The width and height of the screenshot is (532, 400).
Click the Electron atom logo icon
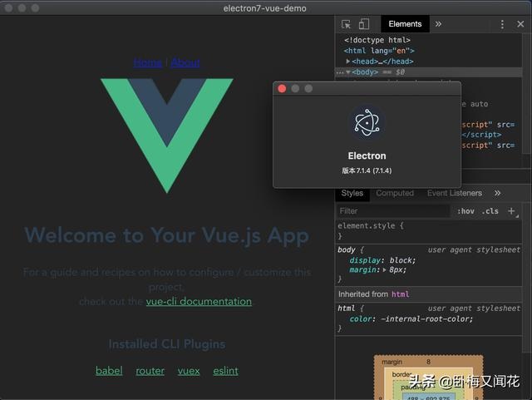[367, 122]
